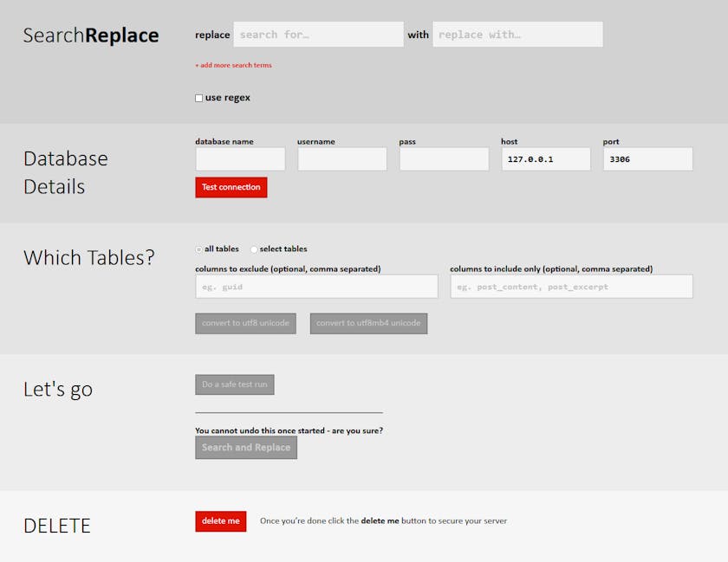Click the 'columns to include only' field

(571, 287)
